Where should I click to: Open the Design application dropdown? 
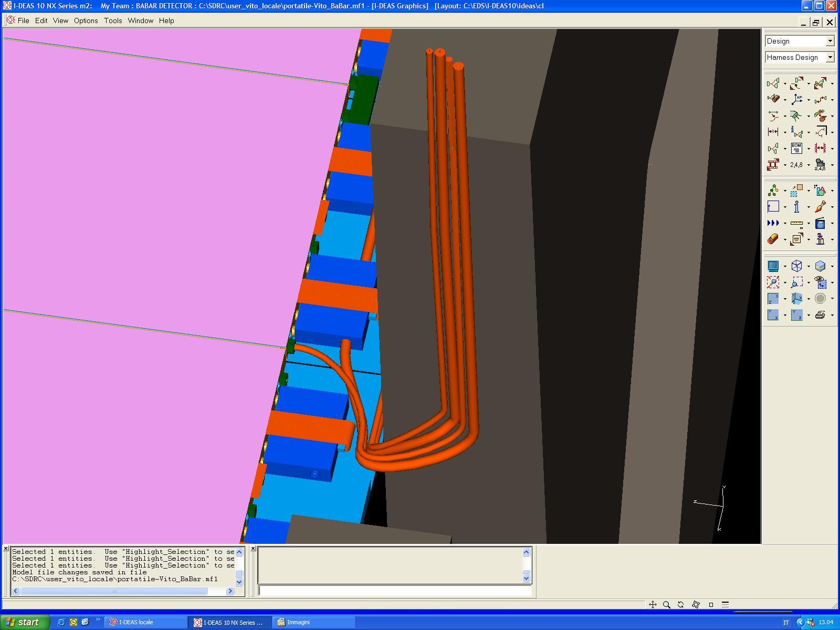click(800, 41)
